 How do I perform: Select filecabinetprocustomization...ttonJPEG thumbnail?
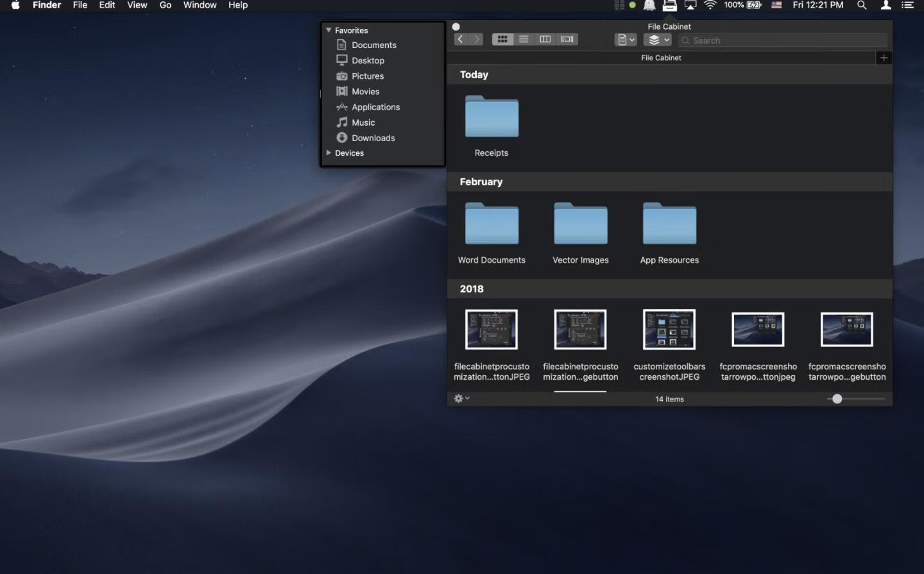(492, 329)
